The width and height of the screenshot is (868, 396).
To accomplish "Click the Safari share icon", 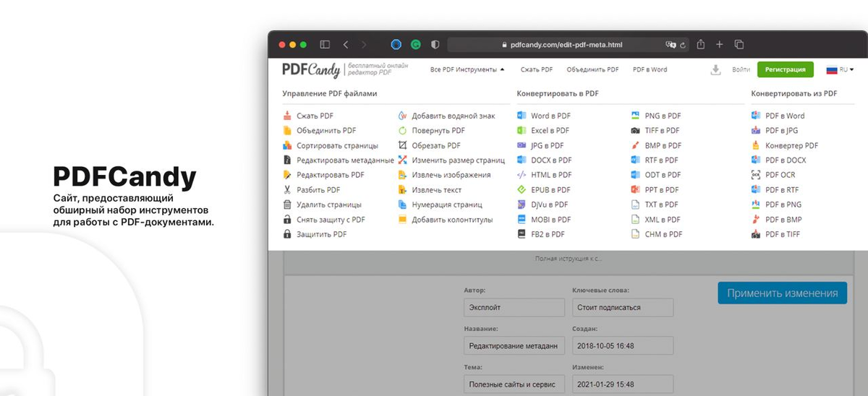I will (x=700, y=44).
